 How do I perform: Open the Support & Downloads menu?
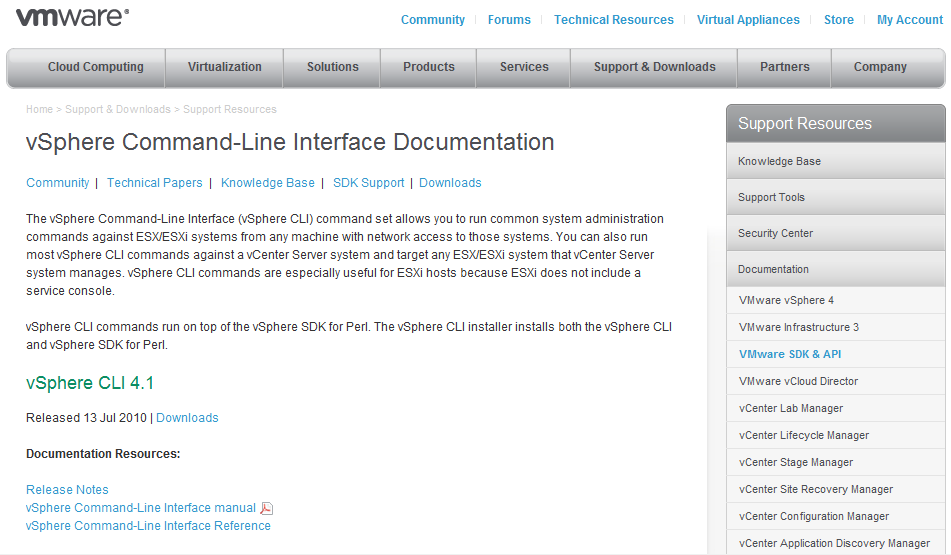click(655, 67)
